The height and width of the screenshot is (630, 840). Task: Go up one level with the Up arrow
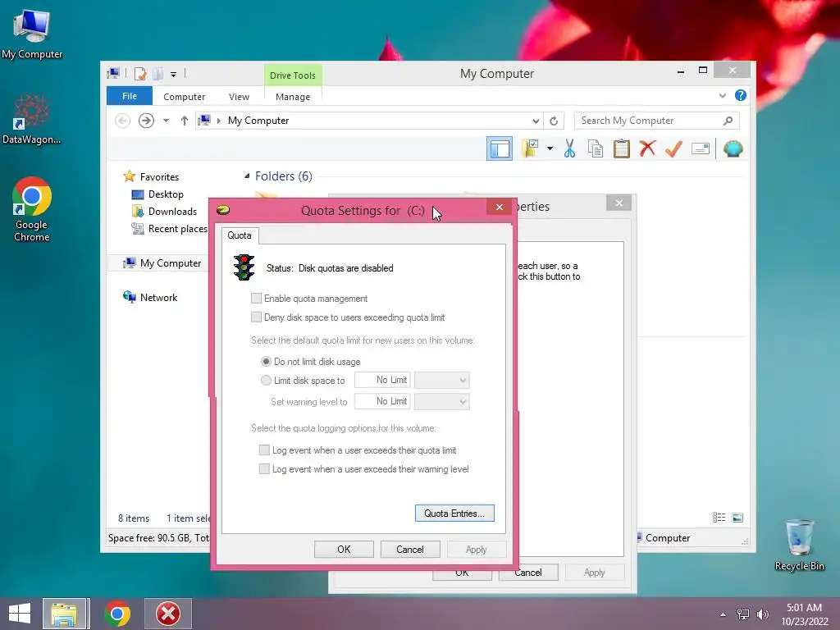[x=185, y=121]
